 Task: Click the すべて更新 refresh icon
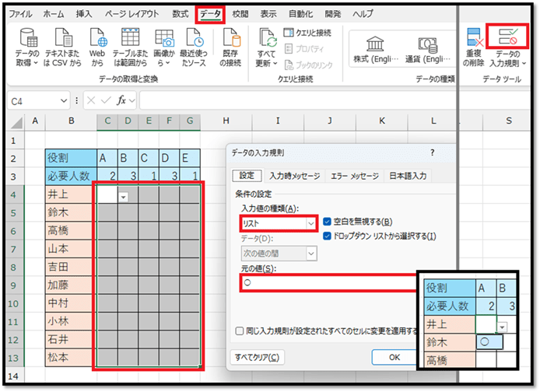pyautogui.click(x=268, y=37)
